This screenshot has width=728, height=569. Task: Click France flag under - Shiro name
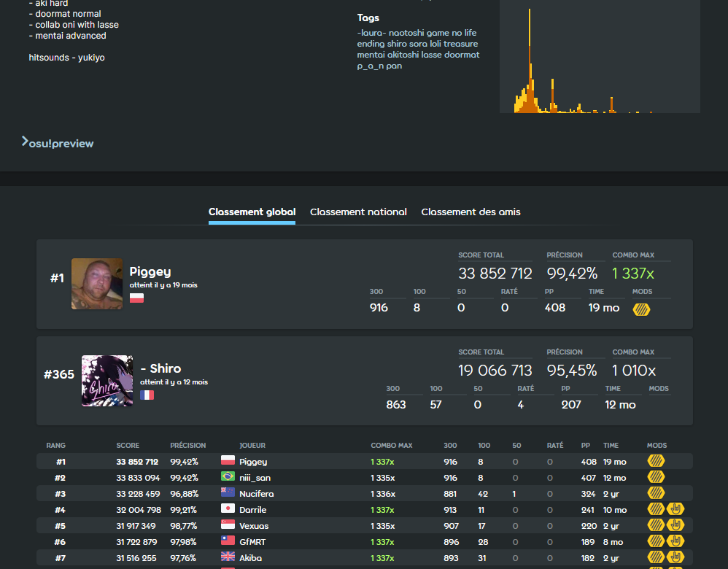click(147, 395)
